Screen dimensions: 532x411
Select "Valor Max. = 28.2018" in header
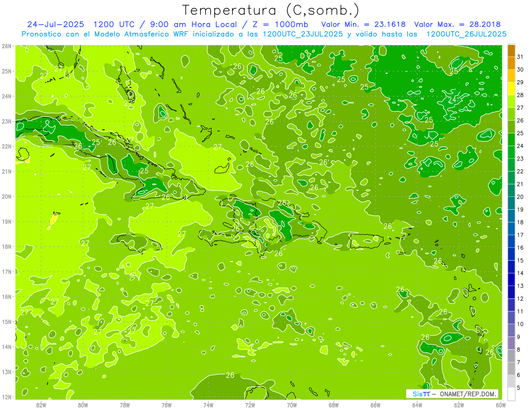click(x=458, y=24)
